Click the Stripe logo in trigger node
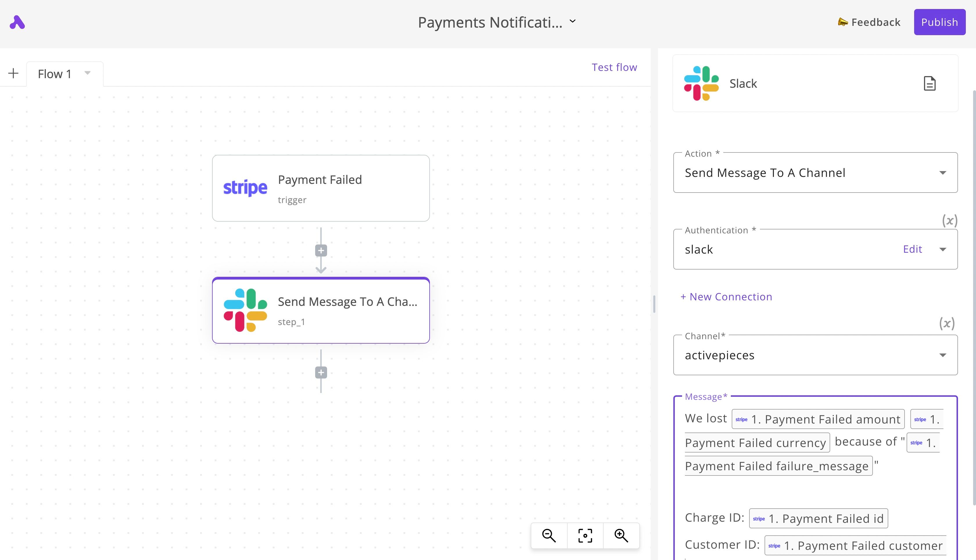Image resolution: width=976 pixels, height=560 pixels. (245, 188)
